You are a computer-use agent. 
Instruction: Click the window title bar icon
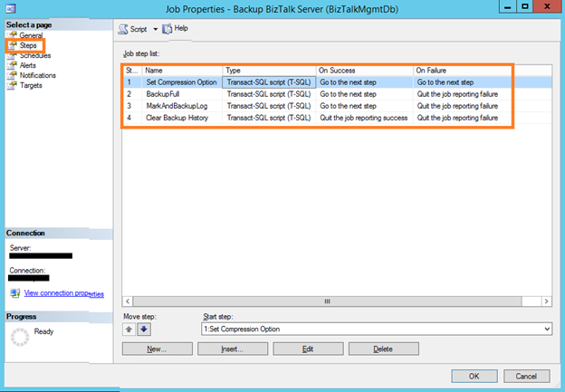click(x=11, y=8)
